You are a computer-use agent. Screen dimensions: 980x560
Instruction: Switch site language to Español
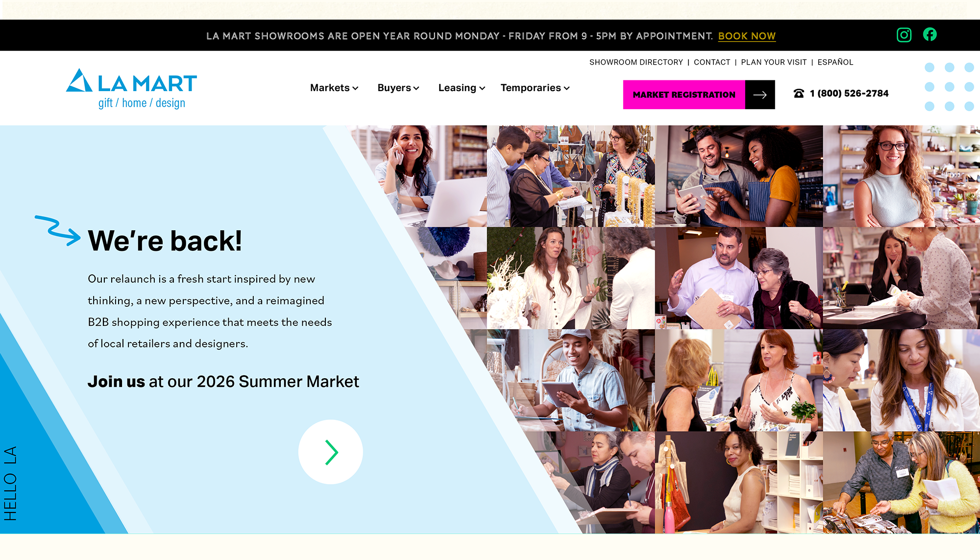tap(835, 62)
